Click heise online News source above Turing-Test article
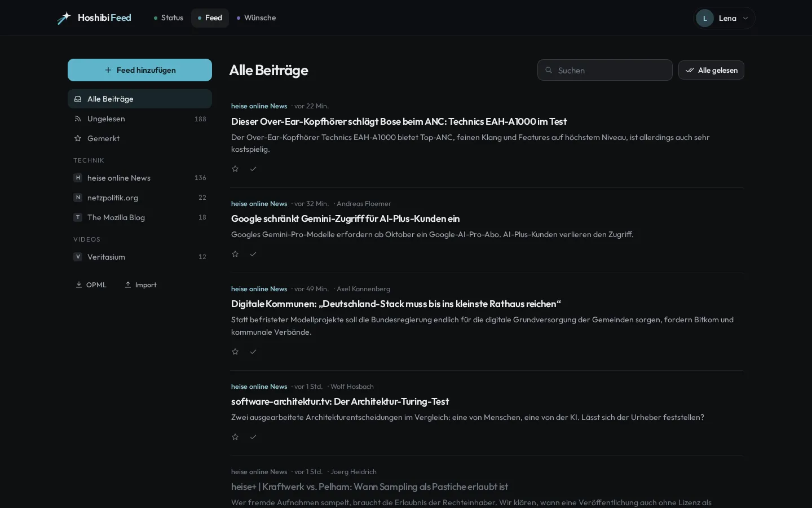Image resolution: width=812 pixels, height=508 pixels. [x=259, y=387]
